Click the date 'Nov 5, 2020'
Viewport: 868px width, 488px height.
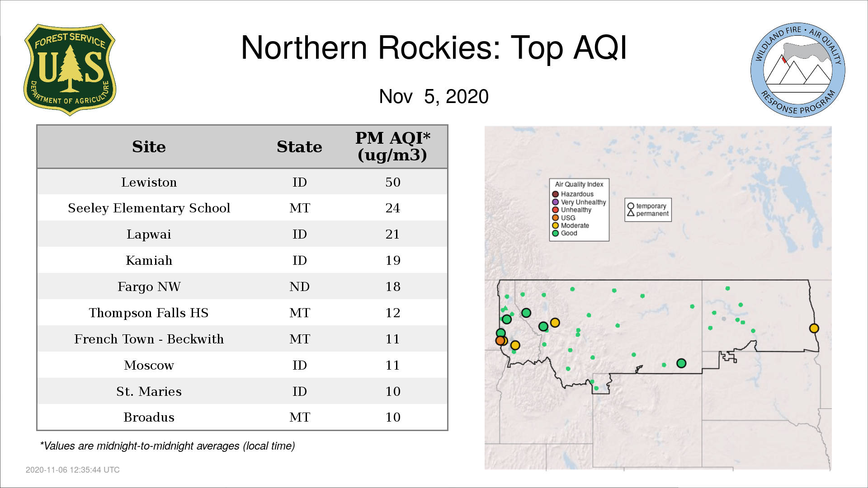tap(434, 96)
